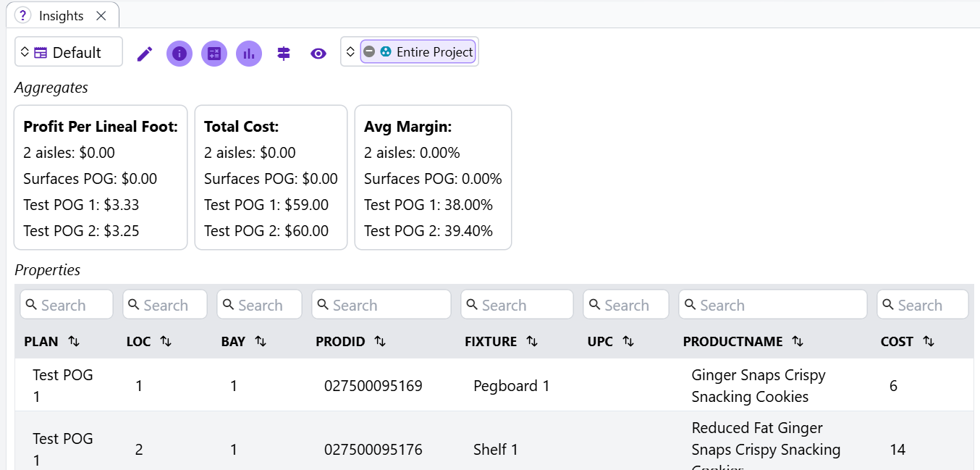Close the Insights tab
980x470 pixels.
point(101,15)
